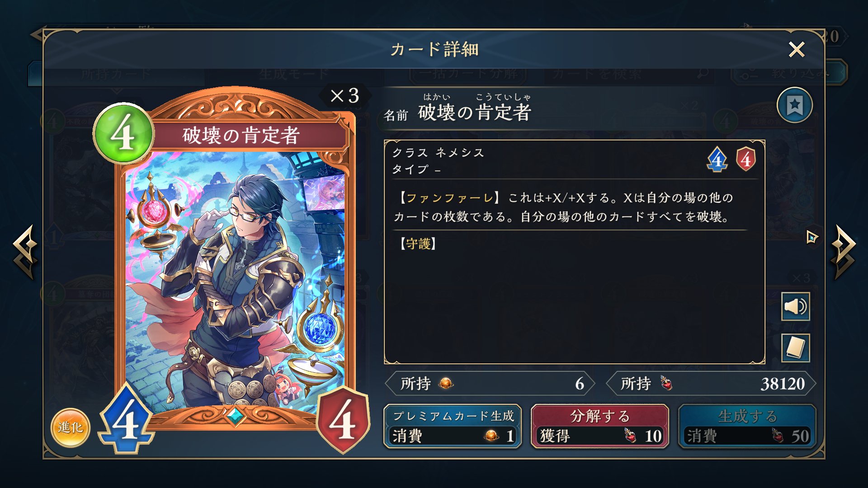
Task: Click the red defense 4 icon in the class row
Action: [x=745, y=159]
